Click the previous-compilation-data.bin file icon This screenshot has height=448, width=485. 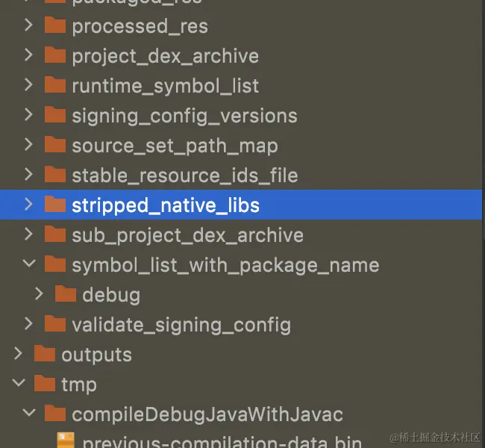[66, 441]
